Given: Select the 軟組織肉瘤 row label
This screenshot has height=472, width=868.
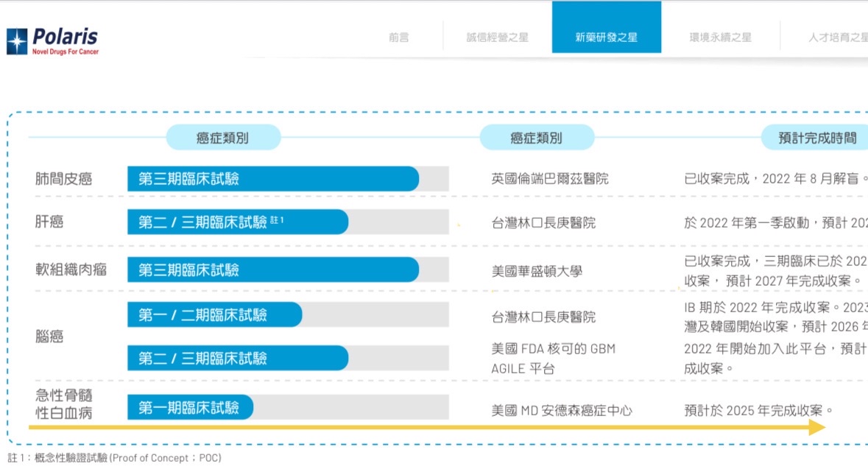Looking at the screenshot, I should pos(71,270).
